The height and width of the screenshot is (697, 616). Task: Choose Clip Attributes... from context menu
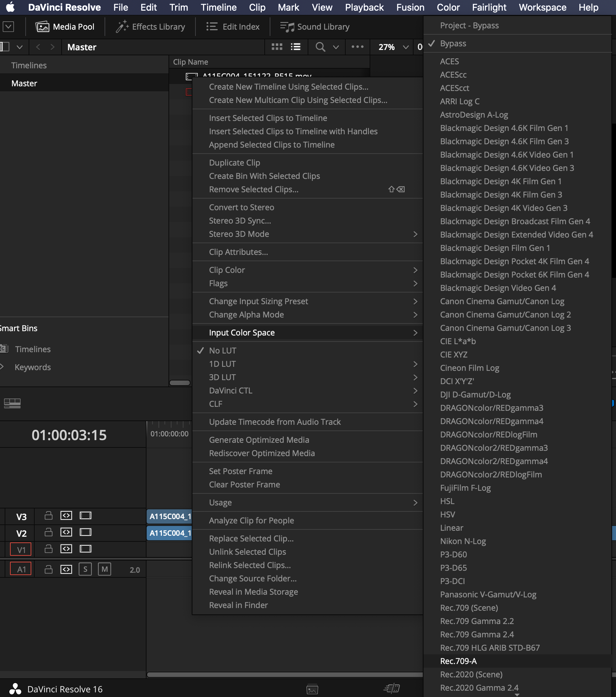tap(307, 252)
